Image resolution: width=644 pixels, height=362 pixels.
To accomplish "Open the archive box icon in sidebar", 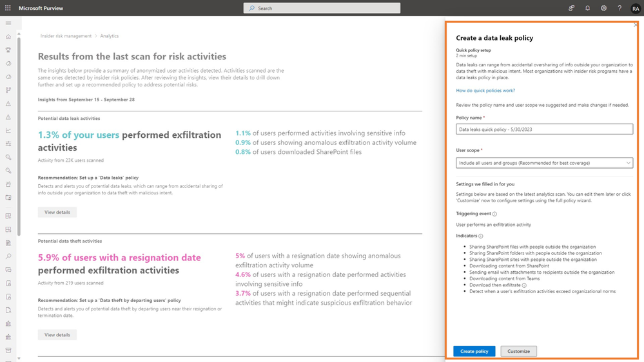I will [x=8, y=350].
